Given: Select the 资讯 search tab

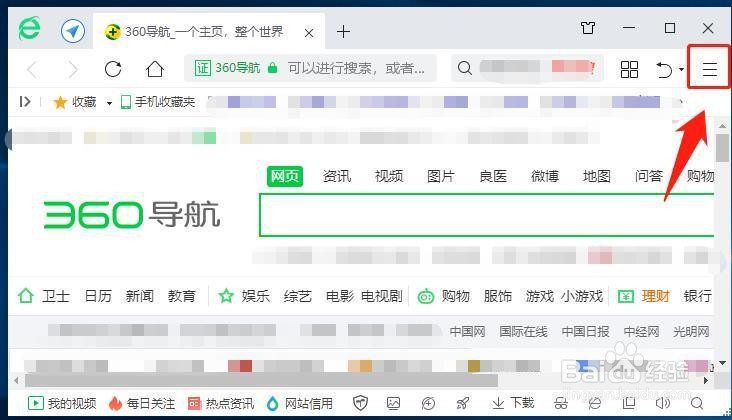Looking at the screenshot, I should (x=337, y=176).
